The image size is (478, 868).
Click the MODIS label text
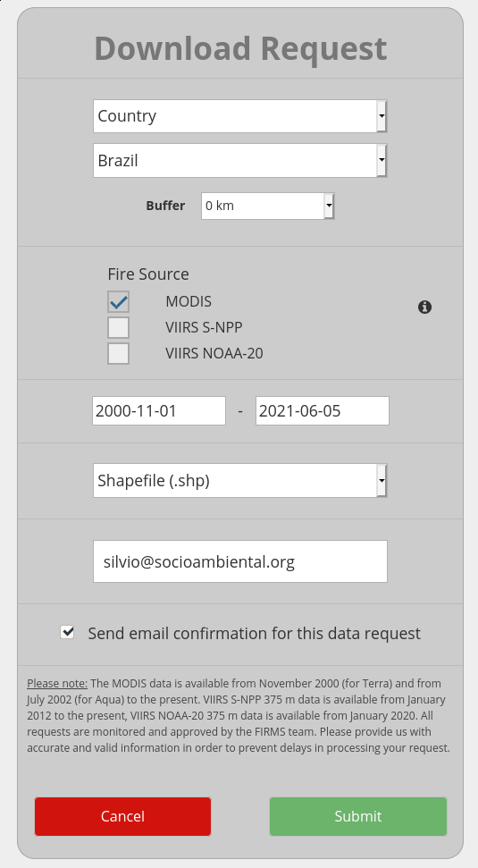pos(189,301)
